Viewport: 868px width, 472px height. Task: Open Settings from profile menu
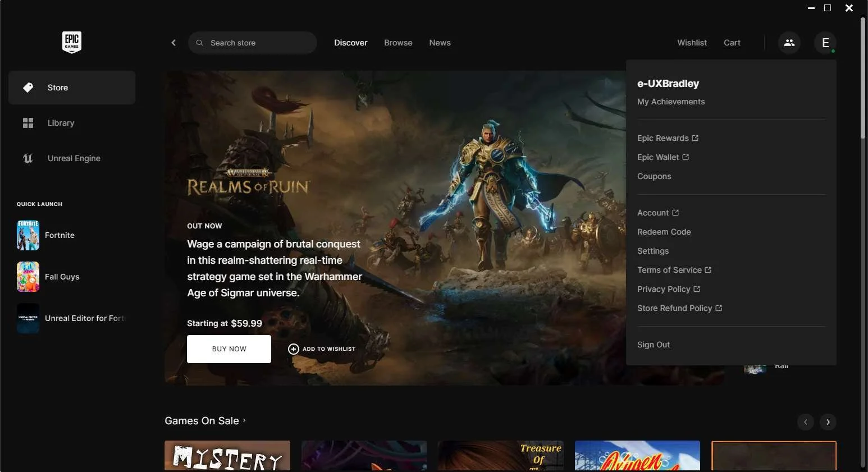click(x=653, y=251)
